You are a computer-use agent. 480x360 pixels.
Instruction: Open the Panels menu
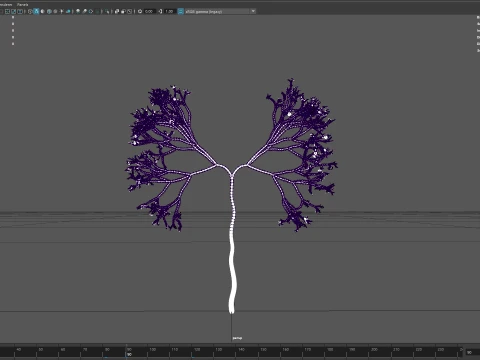coord(23,5)
